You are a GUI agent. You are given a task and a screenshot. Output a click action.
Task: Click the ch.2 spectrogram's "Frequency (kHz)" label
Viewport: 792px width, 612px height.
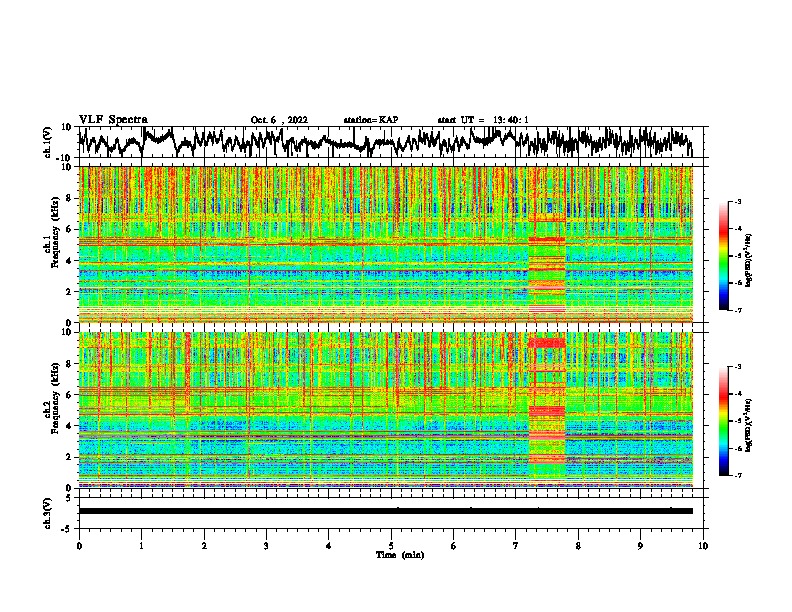(x=56, y=398)
